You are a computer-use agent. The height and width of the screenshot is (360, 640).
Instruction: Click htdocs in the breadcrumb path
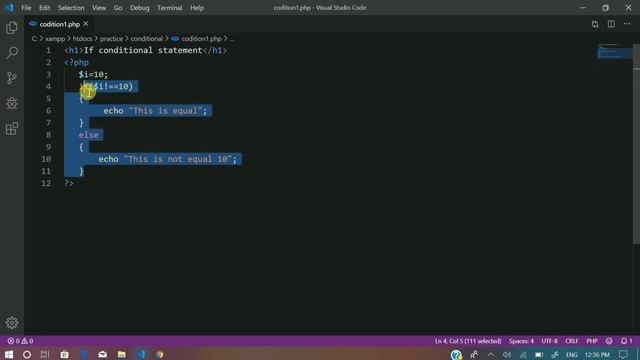tap(82, 39)
